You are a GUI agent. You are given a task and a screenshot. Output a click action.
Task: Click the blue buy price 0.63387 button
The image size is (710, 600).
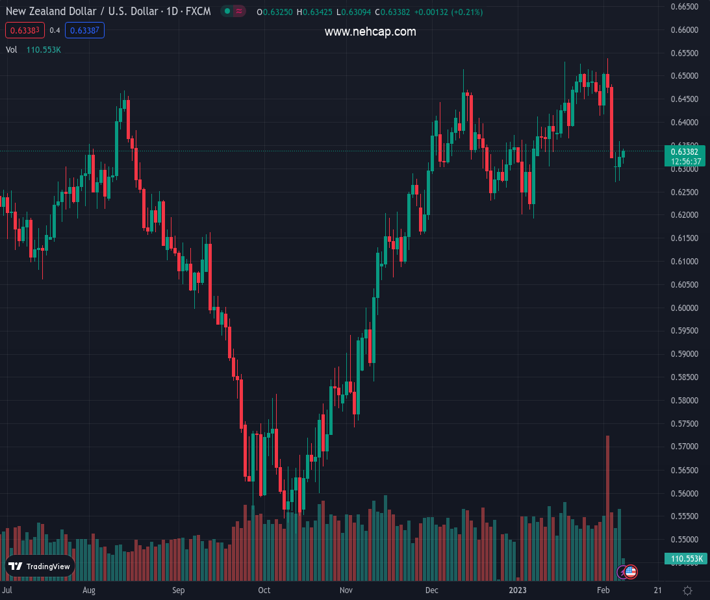pos(84,30)
